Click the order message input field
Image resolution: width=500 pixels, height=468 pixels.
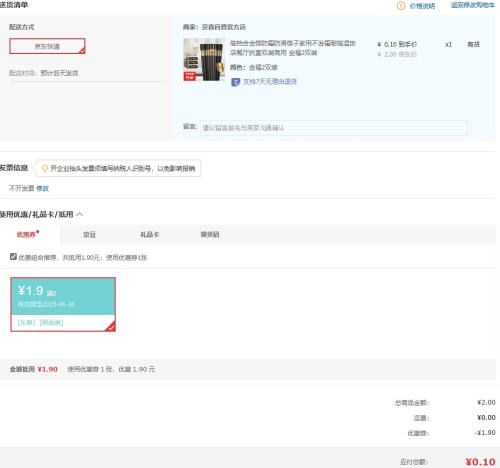click(x=334, y=128)
